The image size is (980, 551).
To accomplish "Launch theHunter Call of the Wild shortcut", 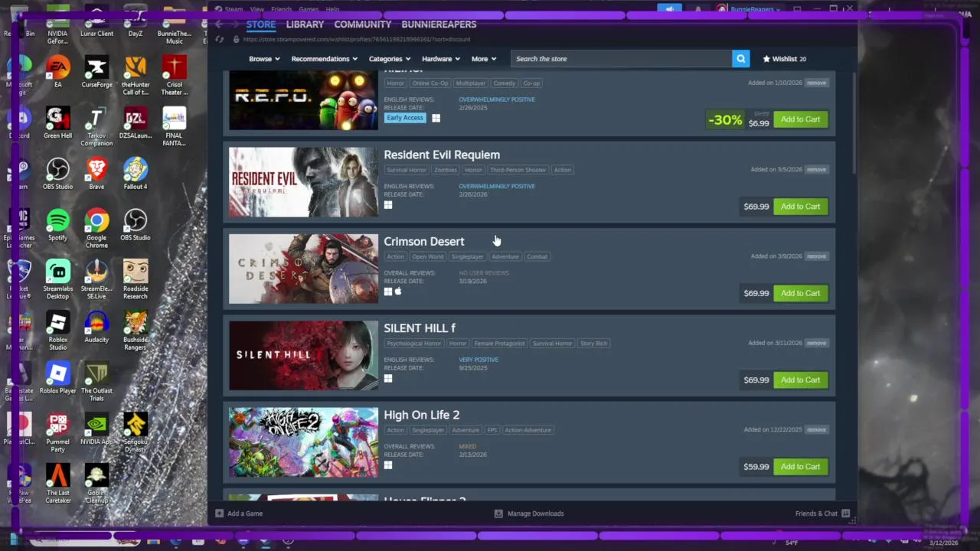I will (136, 76).
